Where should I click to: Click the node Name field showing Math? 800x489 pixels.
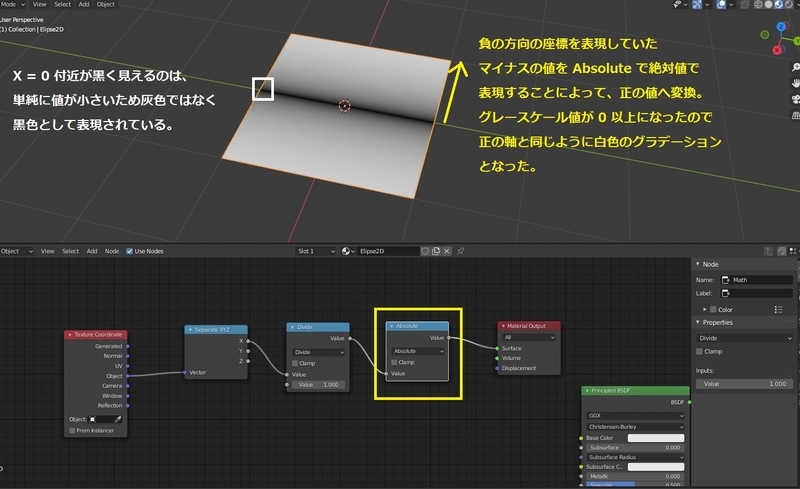point(757,280)
